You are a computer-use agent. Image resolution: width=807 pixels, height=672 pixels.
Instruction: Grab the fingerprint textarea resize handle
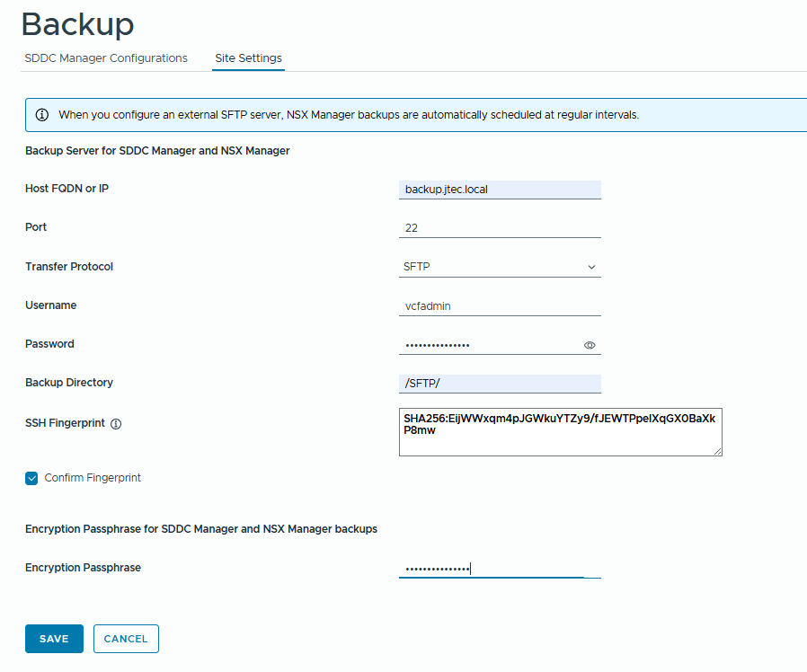[x=717, y=451]
